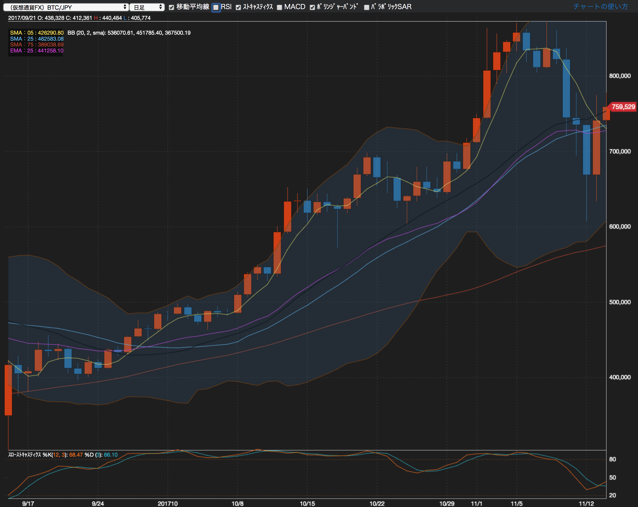Click the 11/5 date axis label
Image resolution: width=638 pixels, height=507 pixels.
pos(516,503)
